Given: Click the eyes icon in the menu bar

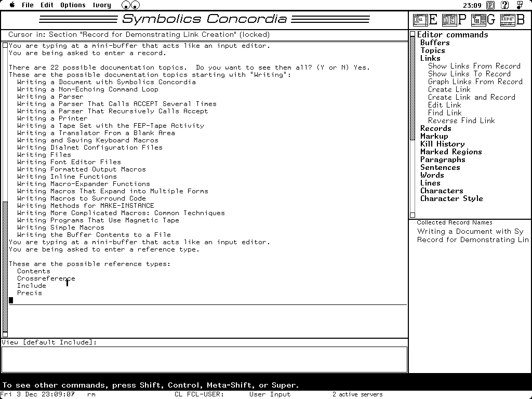Looking at the screenshot, I should coord(130,5).
